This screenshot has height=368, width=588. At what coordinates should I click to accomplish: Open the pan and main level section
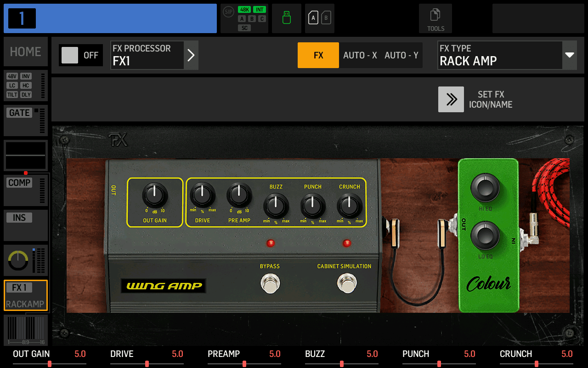[x=26, y=260]
